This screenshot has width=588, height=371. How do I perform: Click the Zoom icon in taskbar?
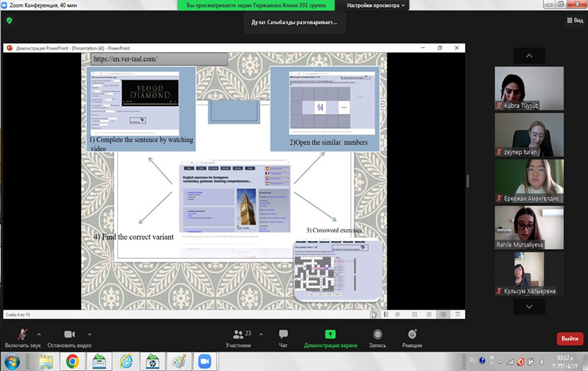(x=206, y=361)
